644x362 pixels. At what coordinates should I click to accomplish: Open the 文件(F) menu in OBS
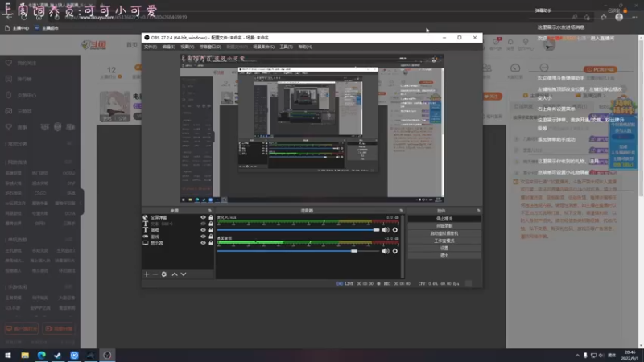click(151, 47)
